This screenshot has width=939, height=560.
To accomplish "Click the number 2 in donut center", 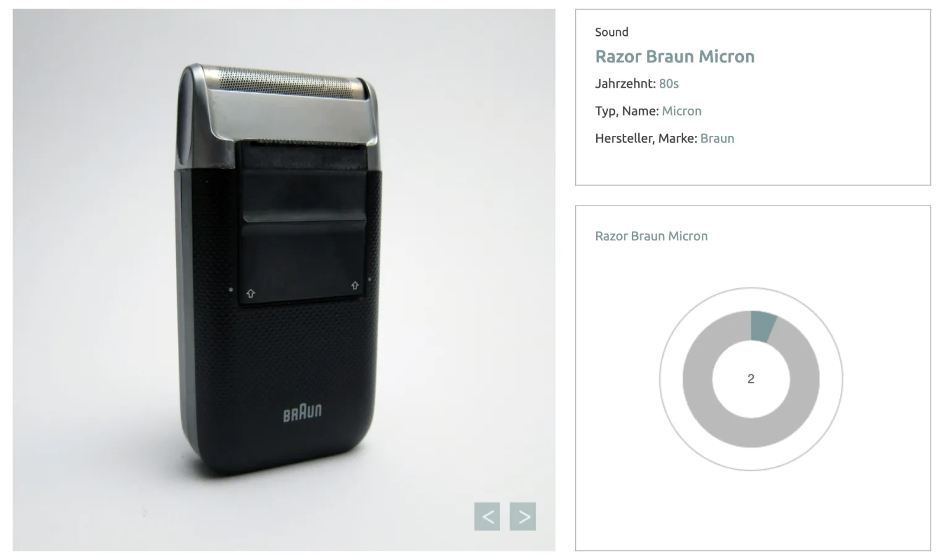I will coord(751,379).
